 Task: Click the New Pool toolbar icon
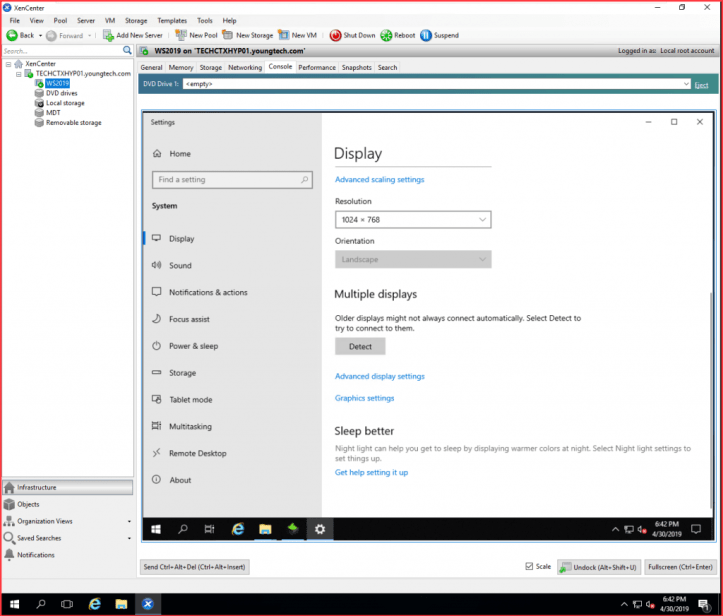(181, 35)
